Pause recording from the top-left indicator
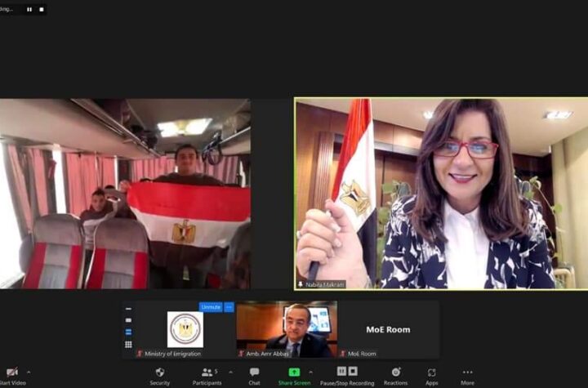The image size is (588, 388). pos(29,10)
